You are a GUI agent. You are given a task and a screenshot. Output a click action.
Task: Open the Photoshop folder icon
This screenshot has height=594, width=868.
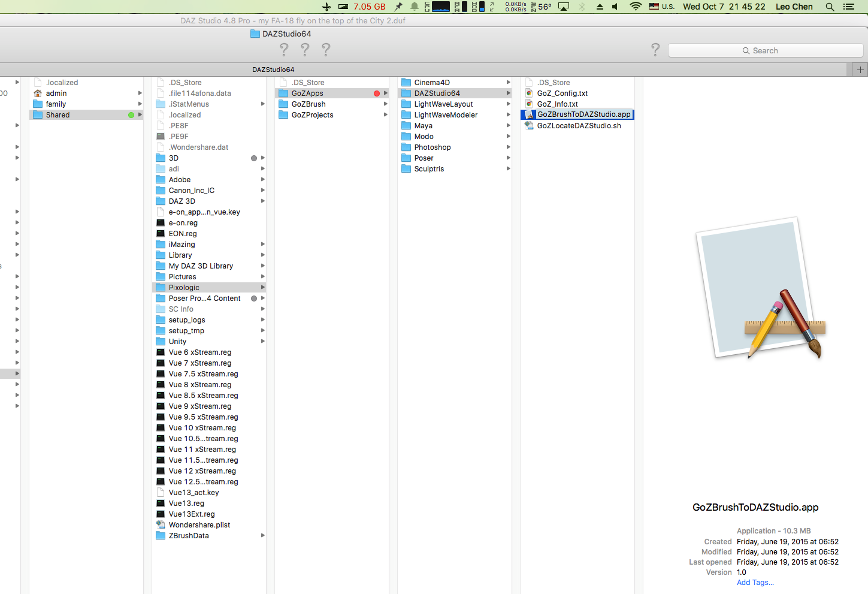[x=406, y=147]
